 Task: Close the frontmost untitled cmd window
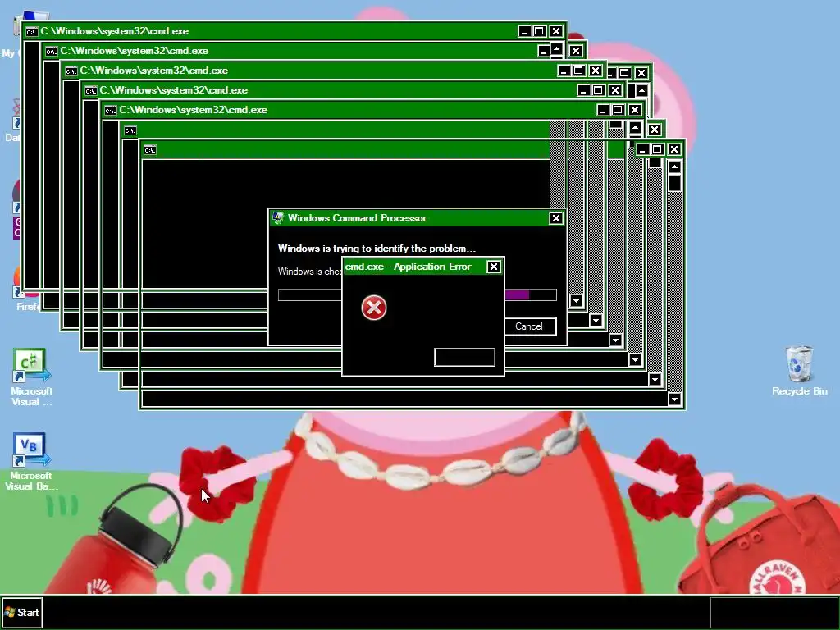pyautogui.click(x=674, y=149)
